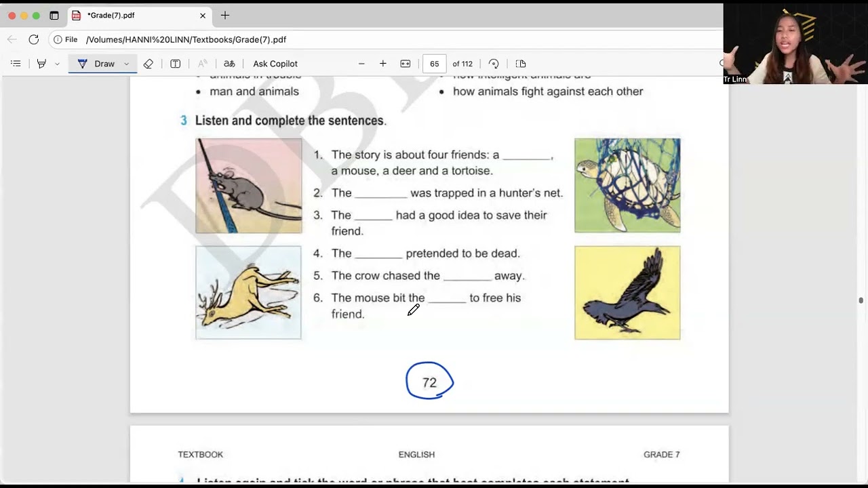The image size is (868, 488).
Task: Click the yellow minimize window button
Action: (x=24, y=16)
